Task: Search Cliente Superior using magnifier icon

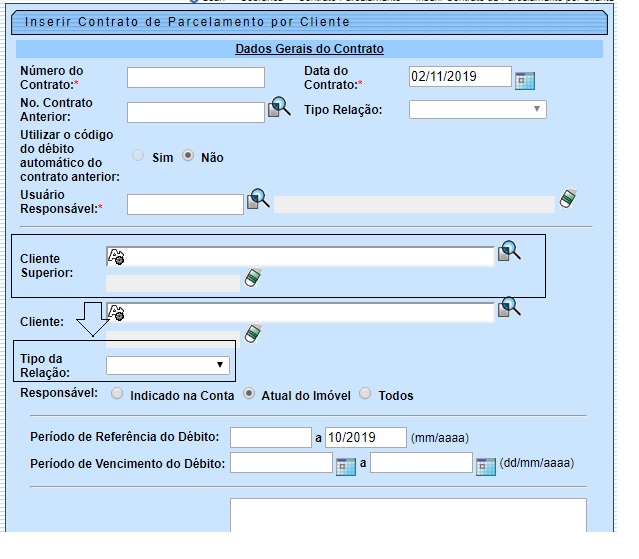Action: point(509,251)
